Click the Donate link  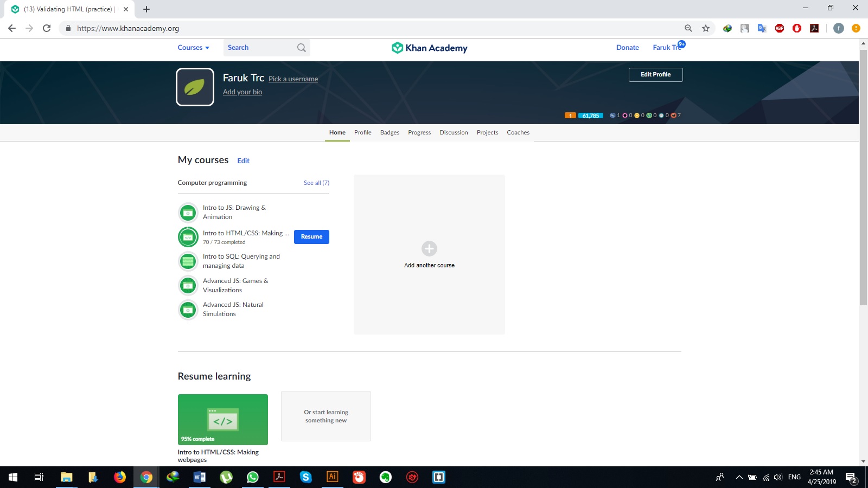[627, 48]
